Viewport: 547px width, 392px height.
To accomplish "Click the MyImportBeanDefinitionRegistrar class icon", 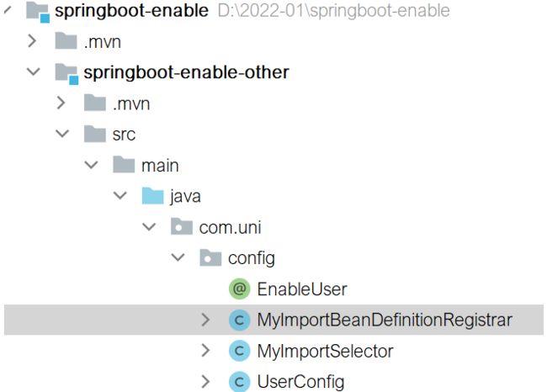I will pos(239,320).
